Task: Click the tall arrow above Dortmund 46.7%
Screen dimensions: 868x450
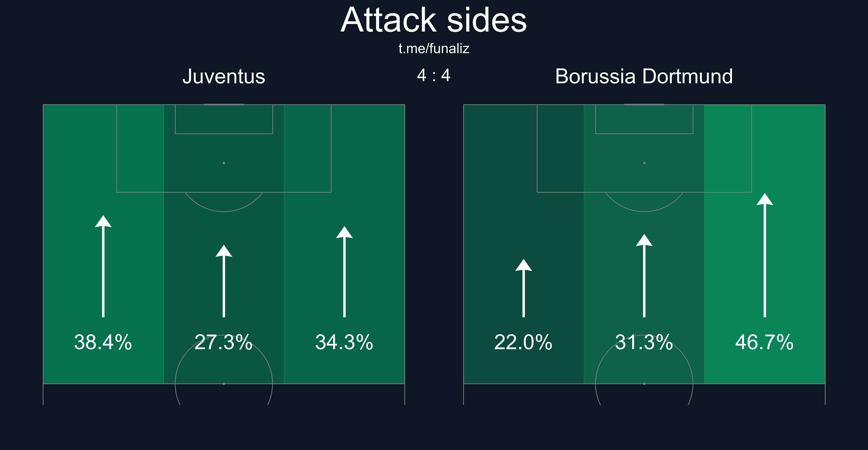Action: pyautogui.click(x=765, y=255)
